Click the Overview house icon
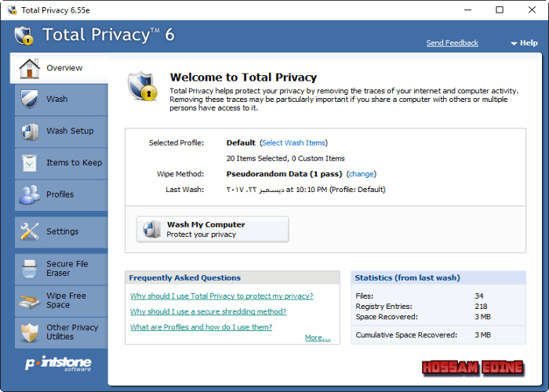549x392 pixels. 30,68
